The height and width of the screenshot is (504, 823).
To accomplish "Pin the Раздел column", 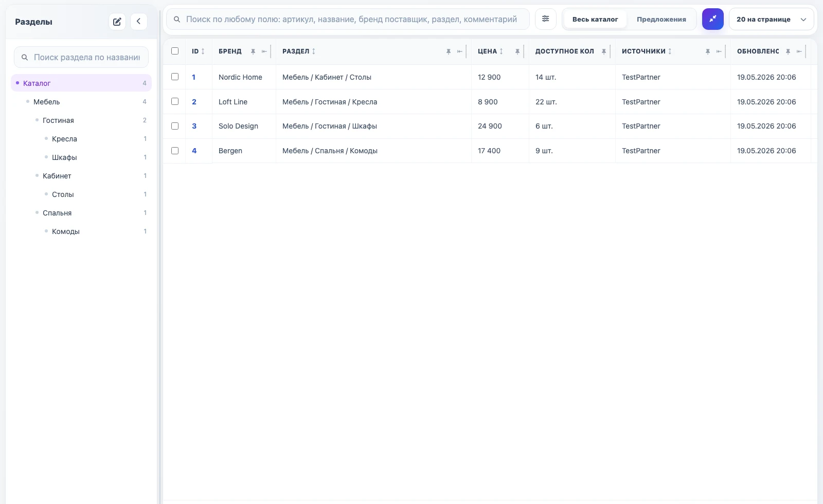I will point(449,51).
